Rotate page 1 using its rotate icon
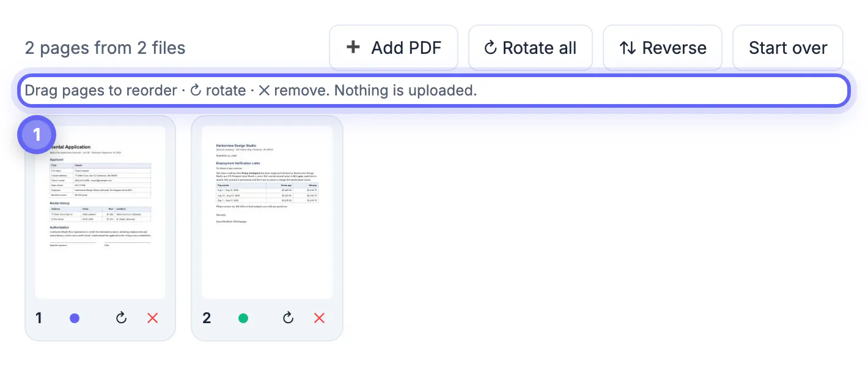This screenshot has height=366, width=868. pos(121,318)
